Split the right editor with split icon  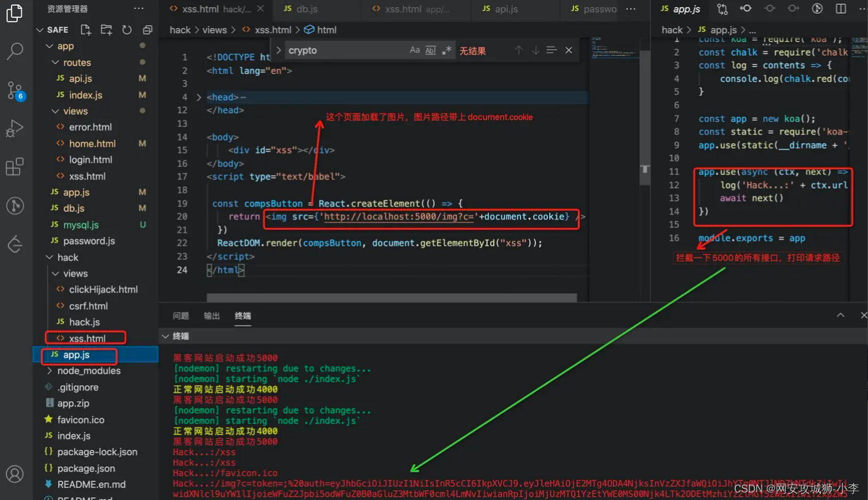click(841, 9)
